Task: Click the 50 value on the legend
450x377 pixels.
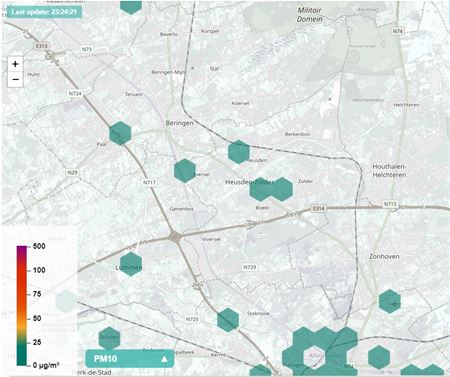Action: (x=37, y=318)
